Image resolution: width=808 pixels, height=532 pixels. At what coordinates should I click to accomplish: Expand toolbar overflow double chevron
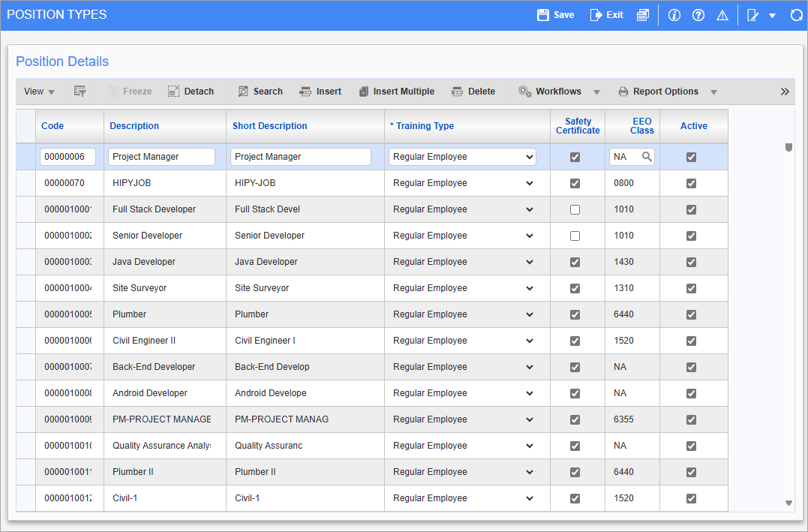tap(784, 92)
